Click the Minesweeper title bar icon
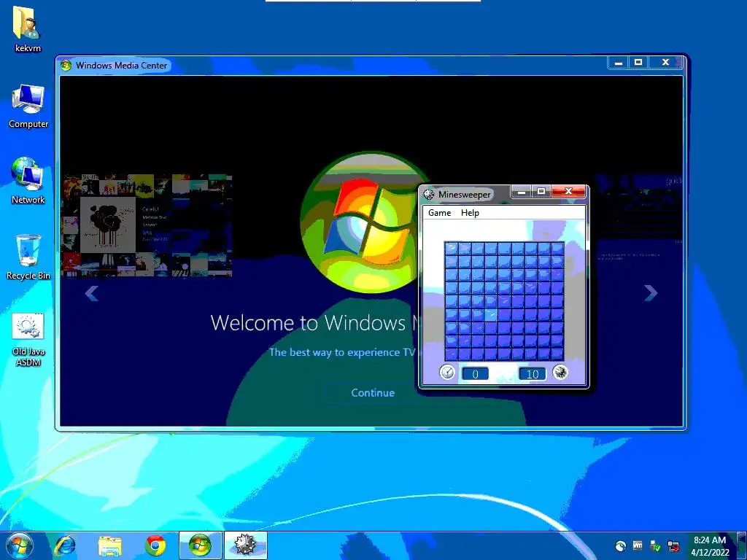This screenshot has width=747, height=560. tap(429, 194)
